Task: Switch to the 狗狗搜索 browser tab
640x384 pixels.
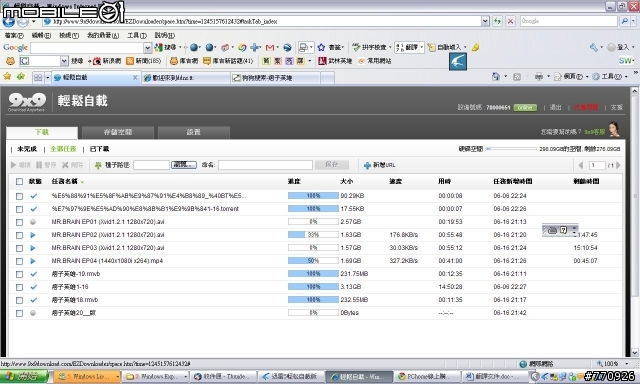Action: point(275,78)
